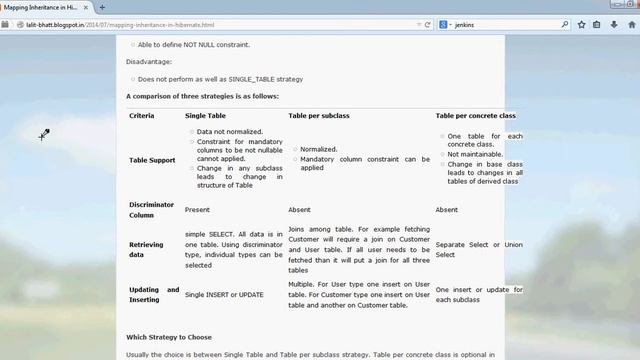Click 'simple SELECT. All data is in' paragraph
The height and width of the screenshot is (360, 640).
click(x=233, y=249)
